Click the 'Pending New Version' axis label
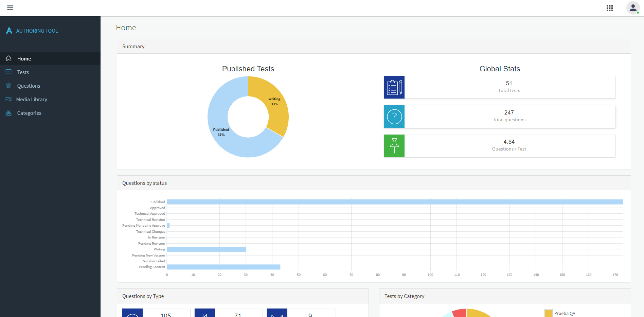Image resolution: width=644 pixels, height=317 pixels. tap(148, 256)
